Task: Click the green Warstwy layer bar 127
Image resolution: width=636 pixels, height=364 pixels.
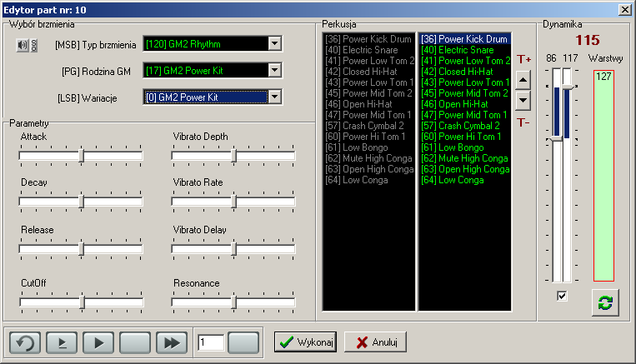Action: pyautogui.click(x=603, y=175)
